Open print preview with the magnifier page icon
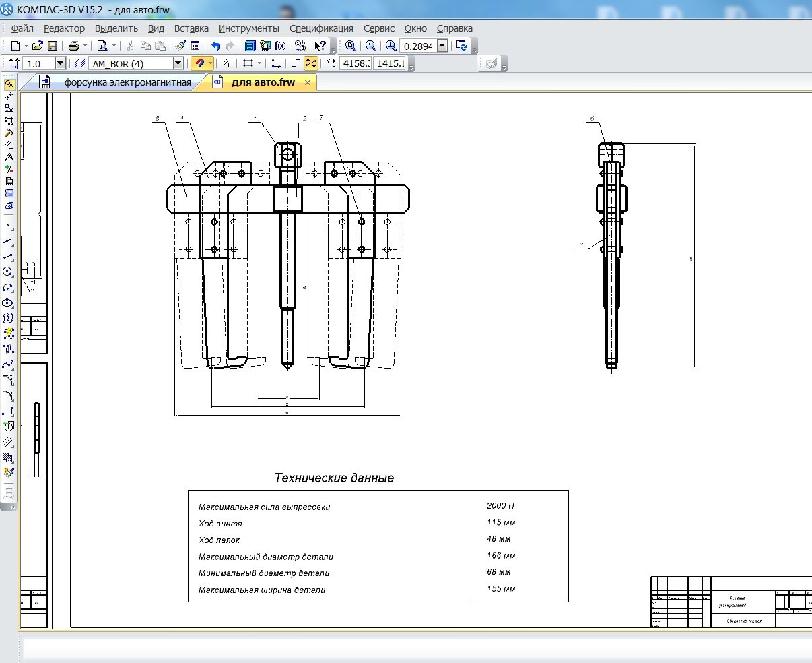The height and width of the screenshot is (663, 812). pos(102,46)
